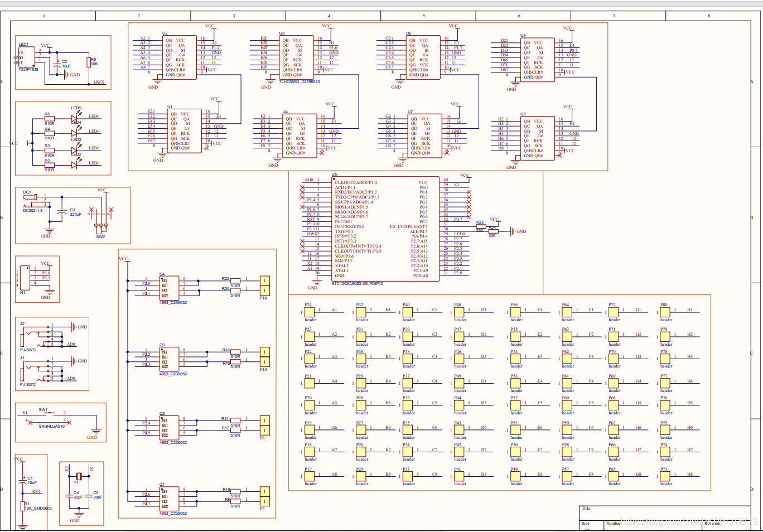Select the P80 header with net H1
Screen dimensions: 763x532
665,312
